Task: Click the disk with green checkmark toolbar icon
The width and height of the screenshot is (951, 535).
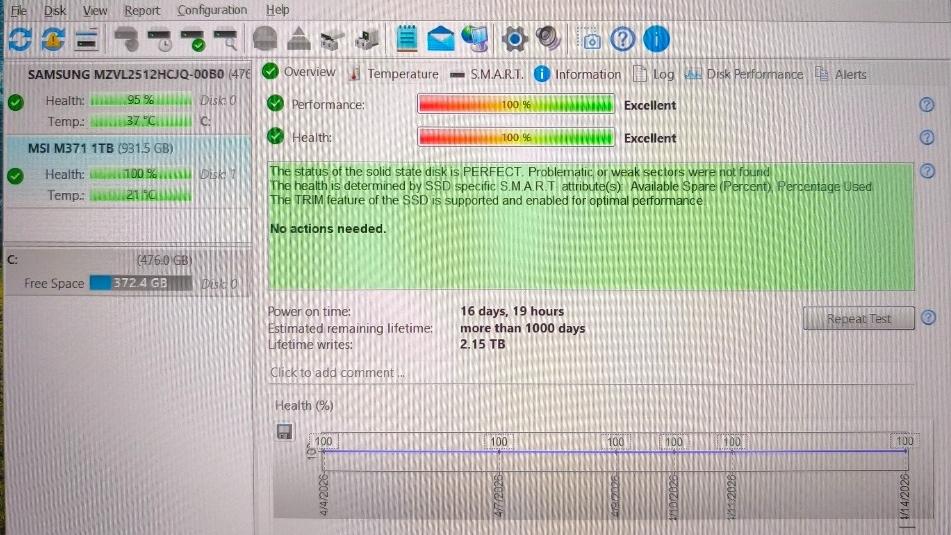Action: coord(193,39)
